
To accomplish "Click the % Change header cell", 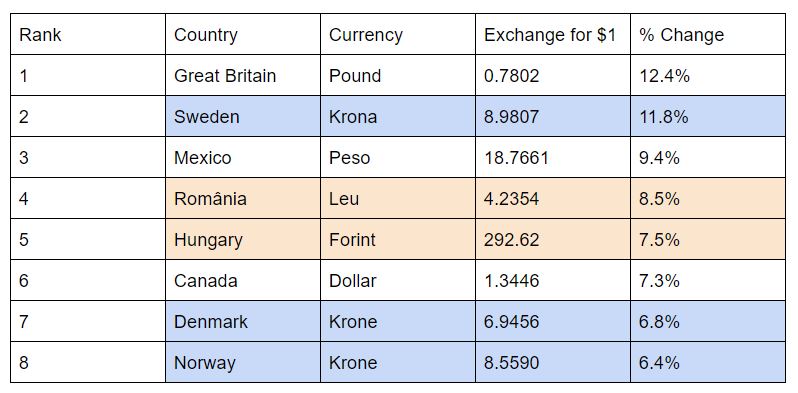I will (708, 35).
